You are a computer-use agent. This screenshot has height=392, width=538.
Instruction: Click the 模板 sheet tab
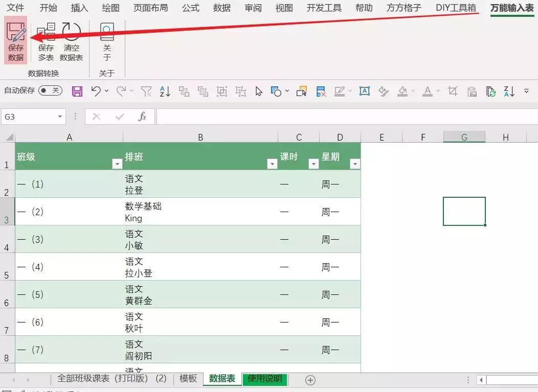click(188, 379)
